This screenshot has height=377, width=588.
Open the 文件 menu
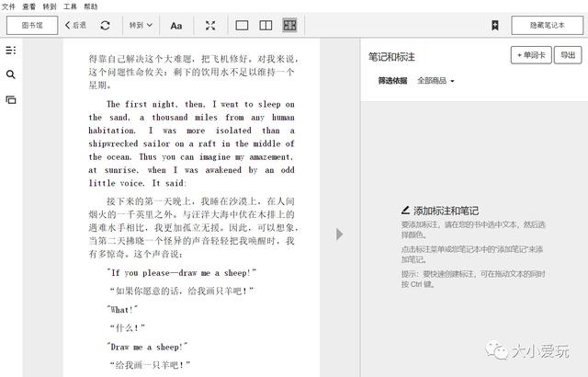coord(8,6)
